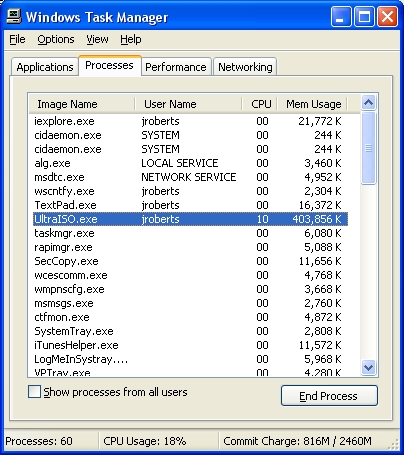Select the iTunesHelper.exe process

(190, 345)
